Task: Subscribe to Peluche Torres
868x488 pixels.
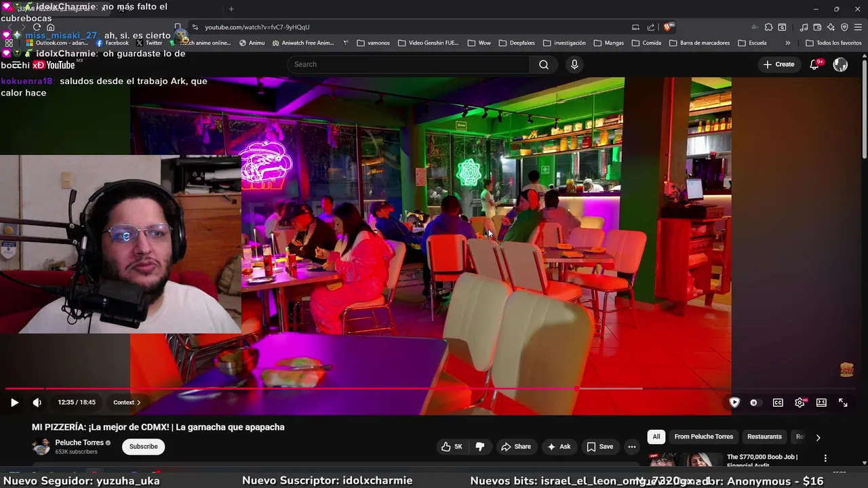Action: (x=144, y=447)
